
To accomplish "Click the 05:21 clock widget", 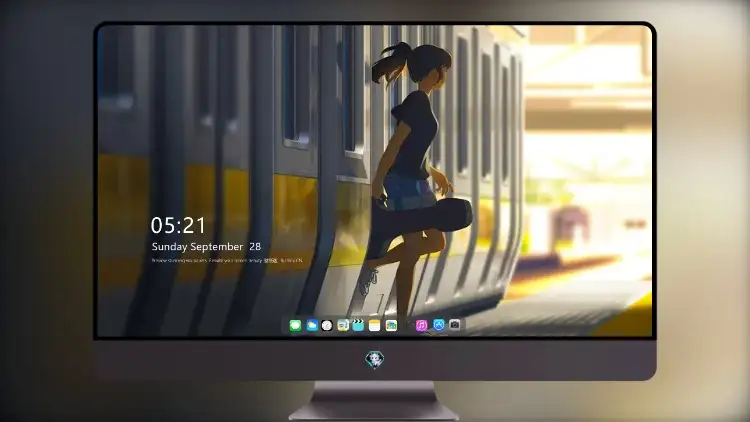I will click(178, 225).
